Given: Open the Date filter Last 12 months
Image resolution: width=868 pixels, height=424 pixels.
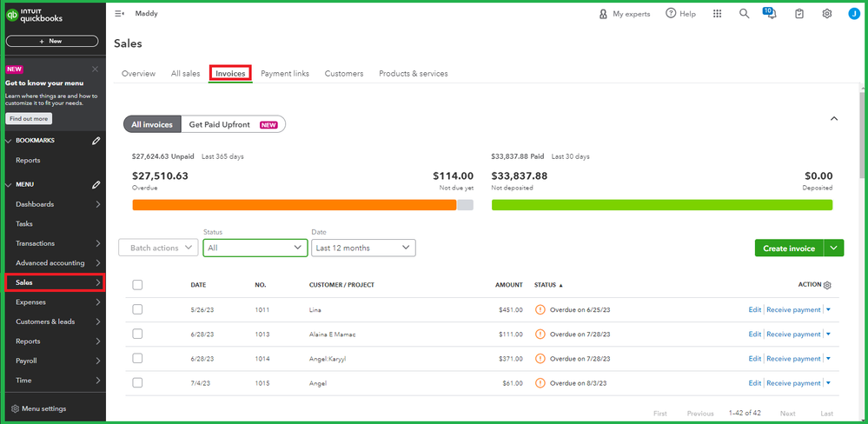Looking at the screenshot, I should (363, 248).
